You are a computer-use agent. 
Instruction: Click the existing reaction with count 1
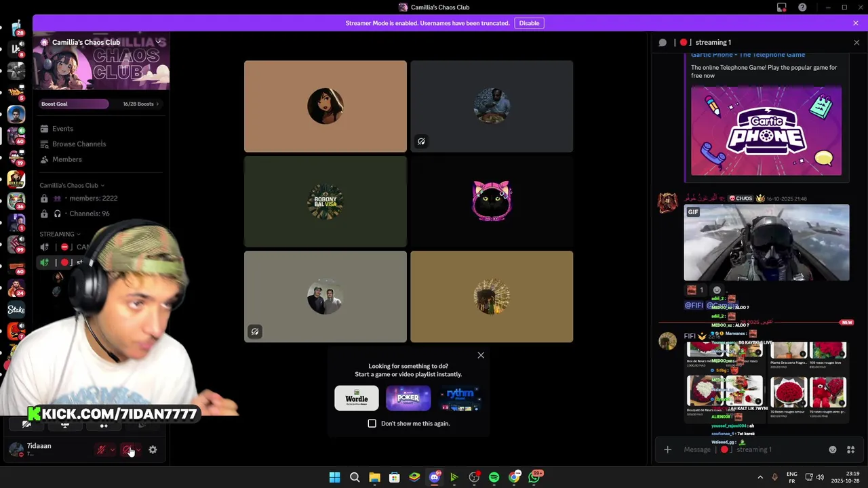(696, 290)
